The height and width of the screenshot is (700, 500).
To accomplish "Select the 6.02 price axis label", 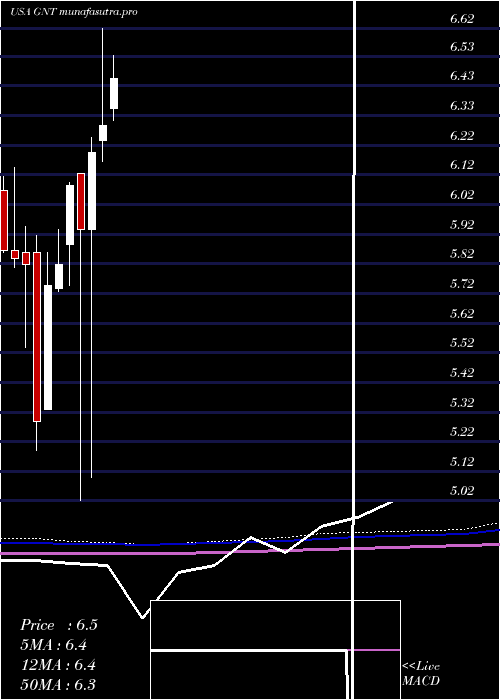I will click(x=462, y=195).
